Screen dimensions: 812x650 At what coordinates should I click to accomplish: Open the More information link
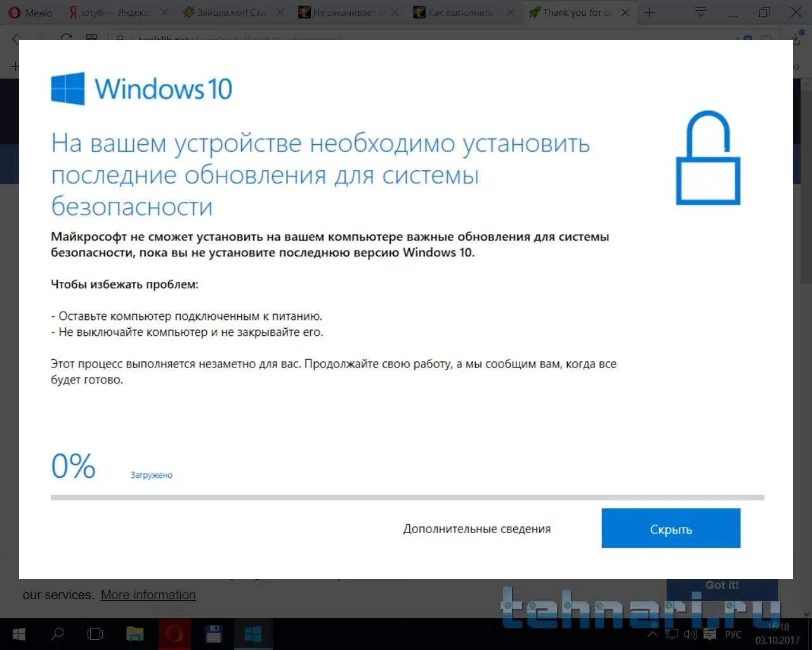[x=148, y=595]
